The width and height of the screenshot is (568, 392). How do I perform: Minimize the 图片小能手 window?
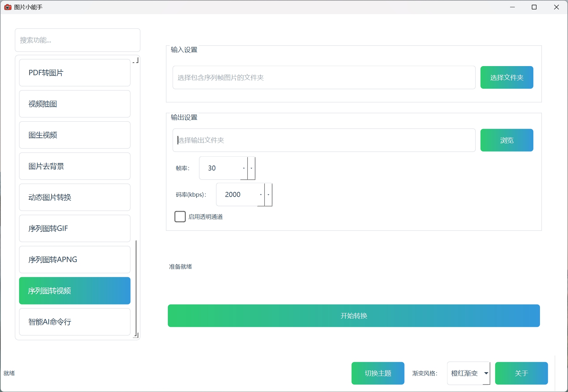(x=513, y=7)
